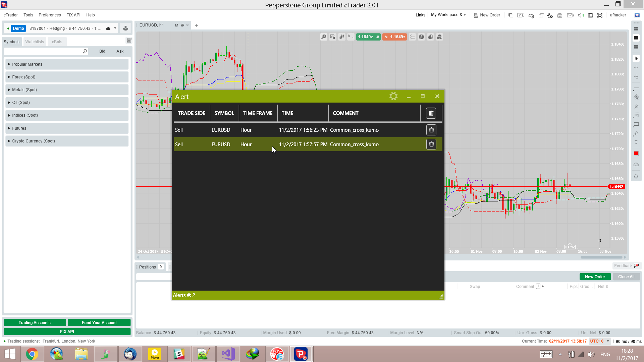Open the UTC+0 timezone dropdown
Viewport: 644px width, 362px height.
tap(600, 341)
